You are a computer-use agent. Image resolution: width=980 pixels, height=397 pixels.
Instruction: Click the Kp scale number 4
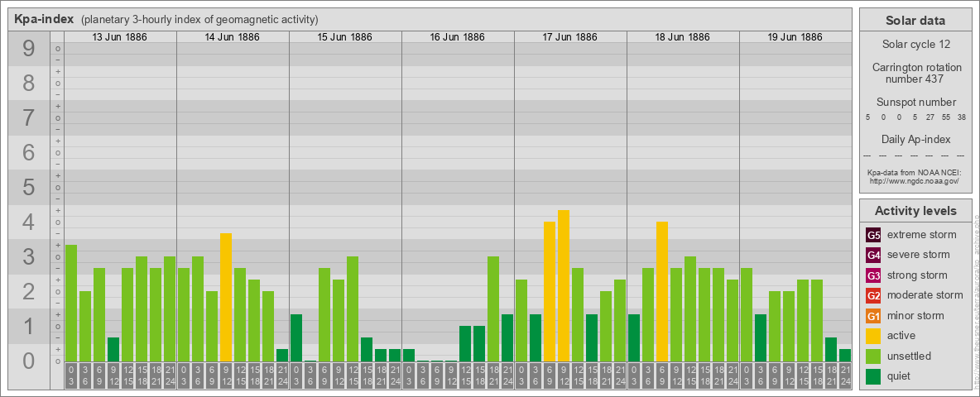point(29,222)
